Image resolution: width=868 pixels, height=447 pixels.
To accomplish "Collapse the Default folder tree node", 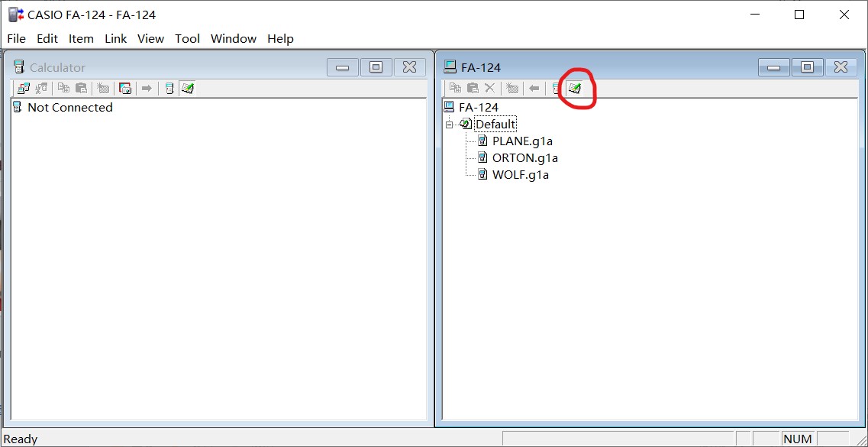I will 449,125.
